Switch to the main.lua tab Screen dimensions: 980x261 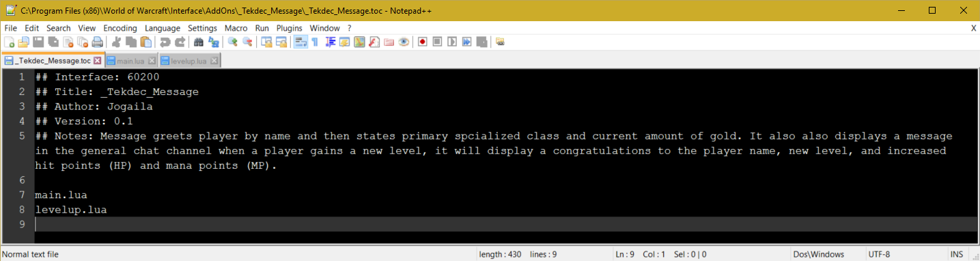pyautogui.click(x=132, y=61)
